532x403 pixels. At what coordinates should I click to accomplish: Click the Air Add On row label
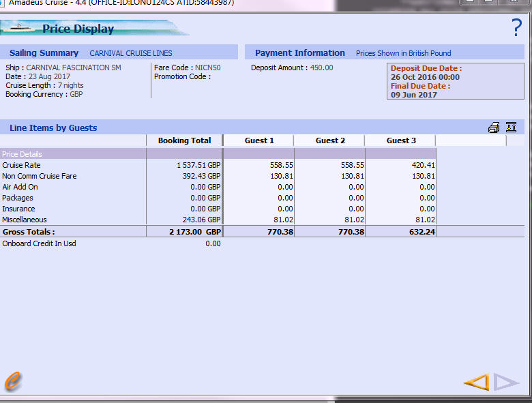(20, 187)
